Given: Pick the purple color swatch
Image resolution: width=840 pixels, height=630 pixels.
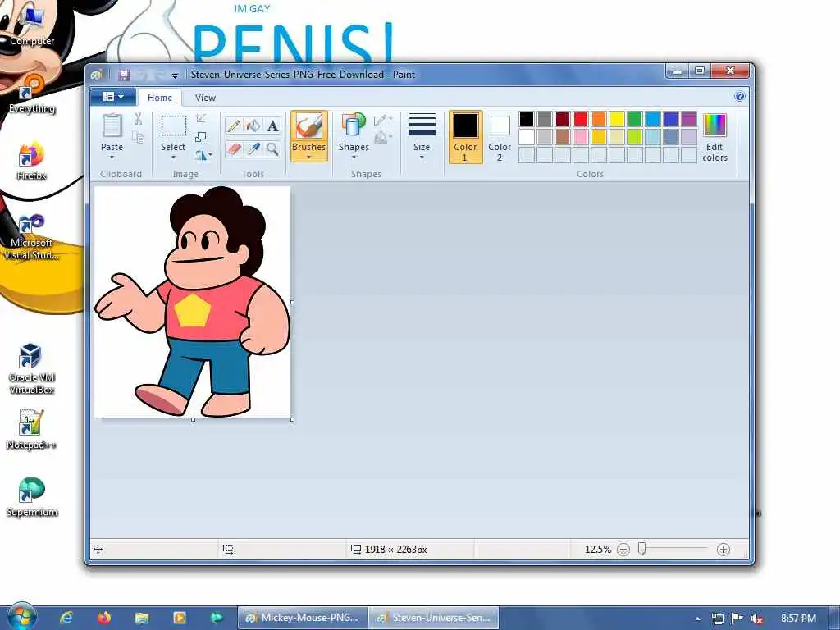Looking at the screenshot, I should 689,119.
